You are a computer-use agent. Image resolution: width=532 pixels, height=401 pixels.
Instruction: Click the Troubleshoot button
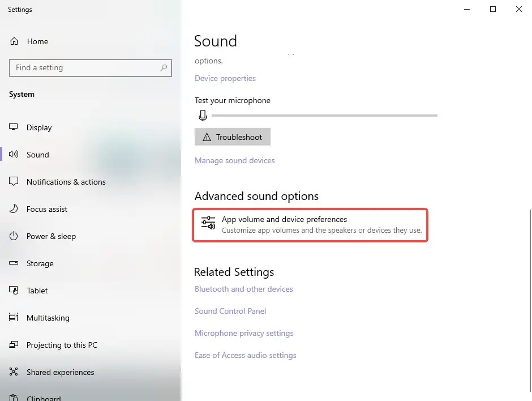click(232, 136)
